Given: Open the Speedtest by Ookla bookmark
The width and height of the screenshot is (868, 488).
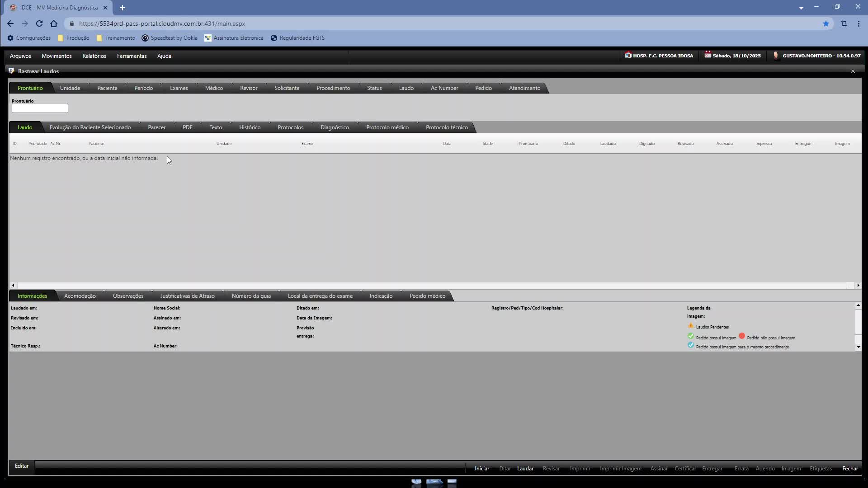Looking at the screenshot, I should click(x=170, y=38).
